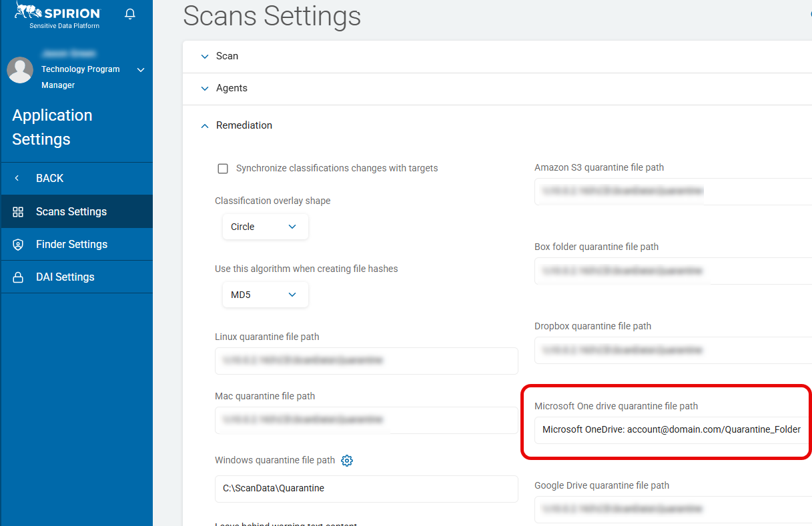Select Scans Settings sidebar item
This screenshot has height=526, width=812.
pos(77,211)
